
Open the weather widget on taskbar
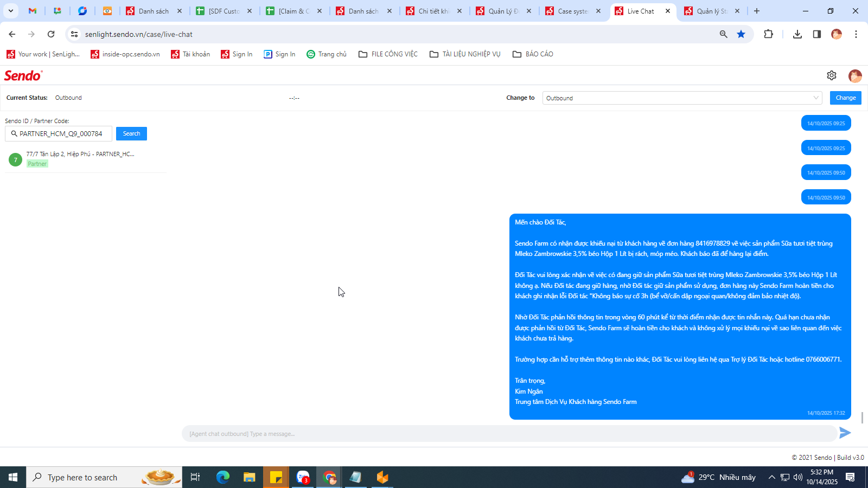(x=719, y=477)
